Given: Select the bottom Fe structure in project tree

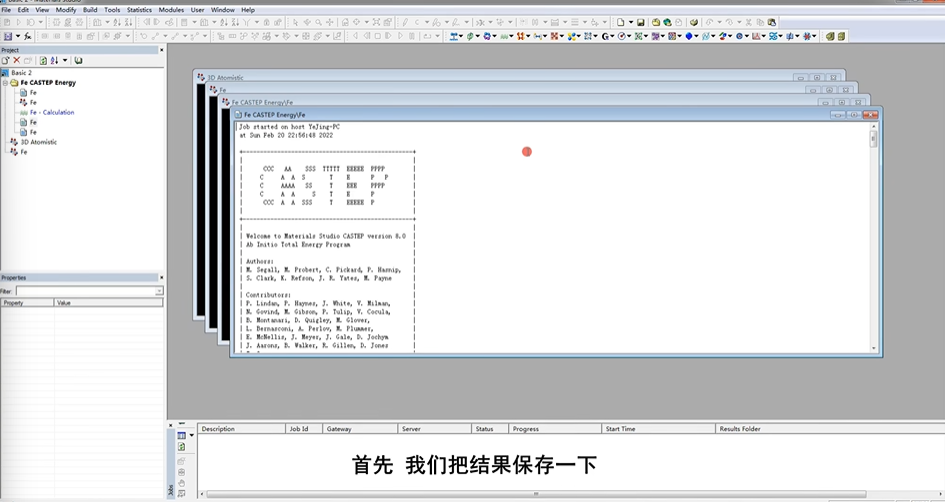Looking at the screenshot, I should 24,152.
